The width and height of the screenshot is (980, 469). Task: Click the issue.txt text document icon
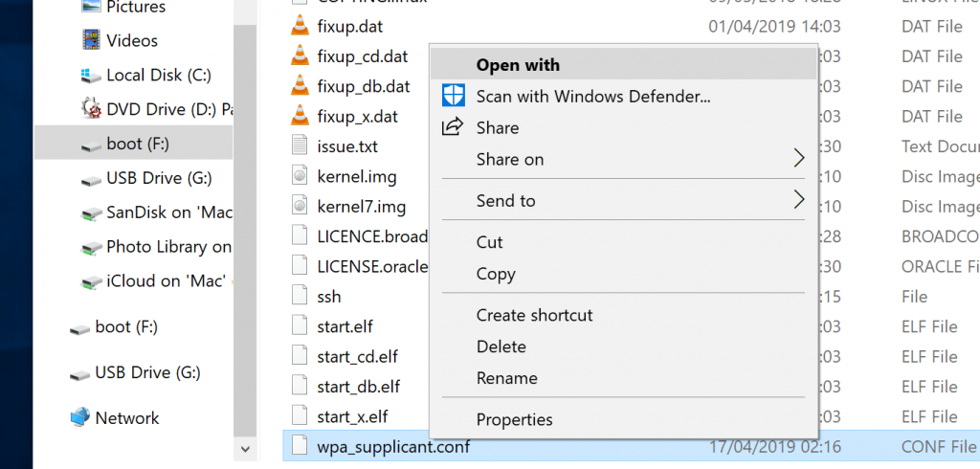point(301,146)
